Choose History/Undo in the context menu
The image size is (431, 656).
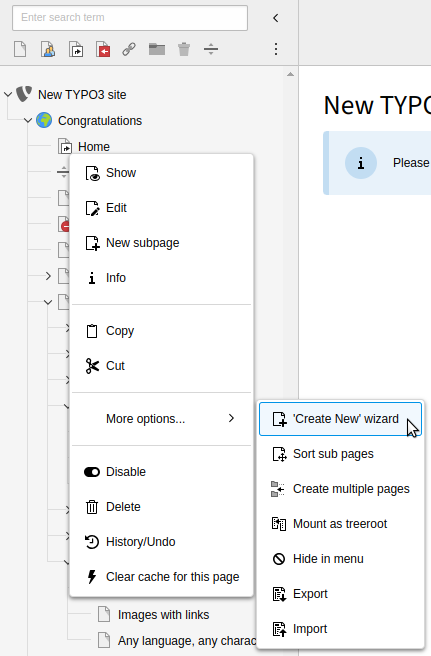pyautogui.click(x=162, y=542)
